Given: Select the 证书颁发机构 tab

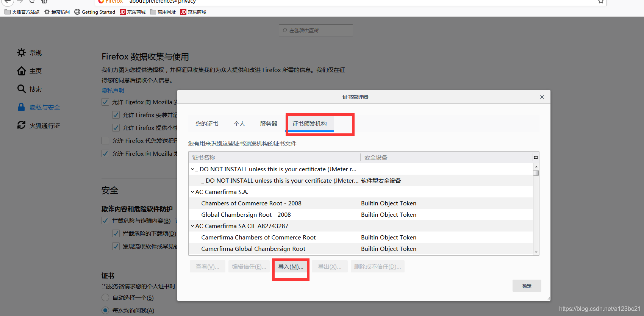Looking at the screenshot, I should [309, 124].
